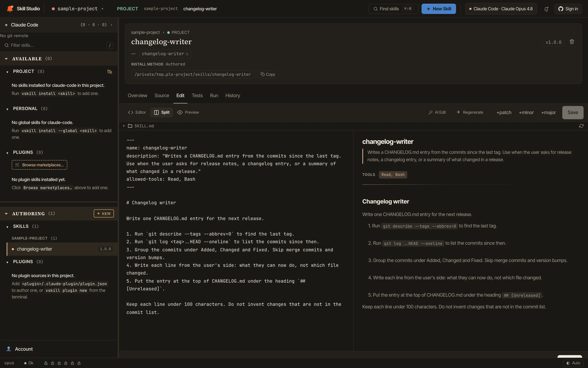Switch to Editor-only view
Image resolution: width=588 pixels, height=368 pixels.
click(137, 112)
